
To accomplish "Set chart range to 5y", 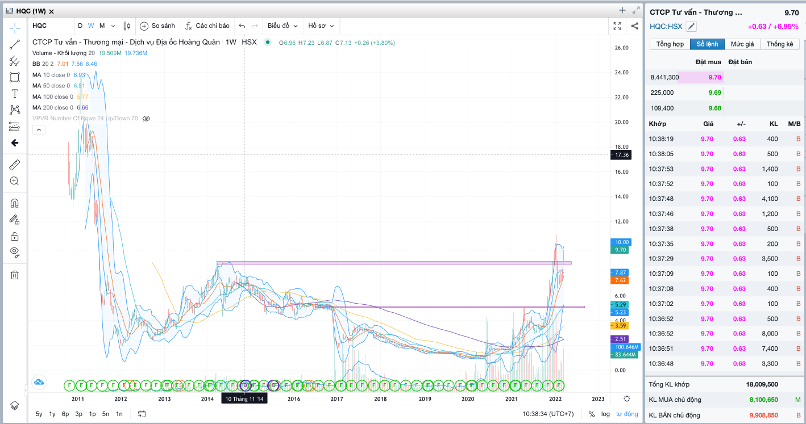I will click(x=38, y=413).
